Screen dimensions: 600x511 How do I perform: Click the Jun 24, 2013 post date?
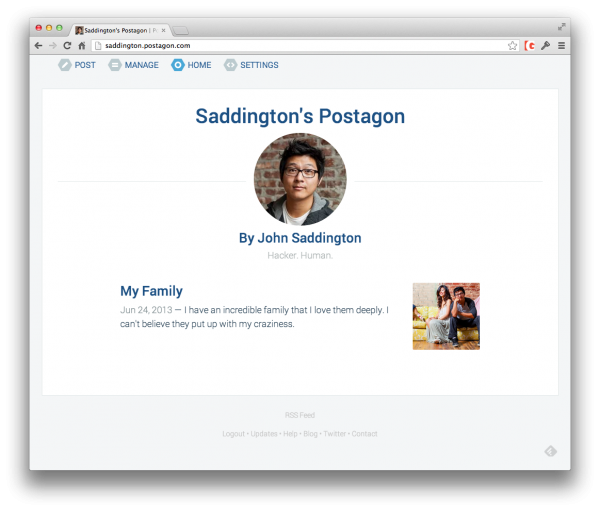pos(146,310)
